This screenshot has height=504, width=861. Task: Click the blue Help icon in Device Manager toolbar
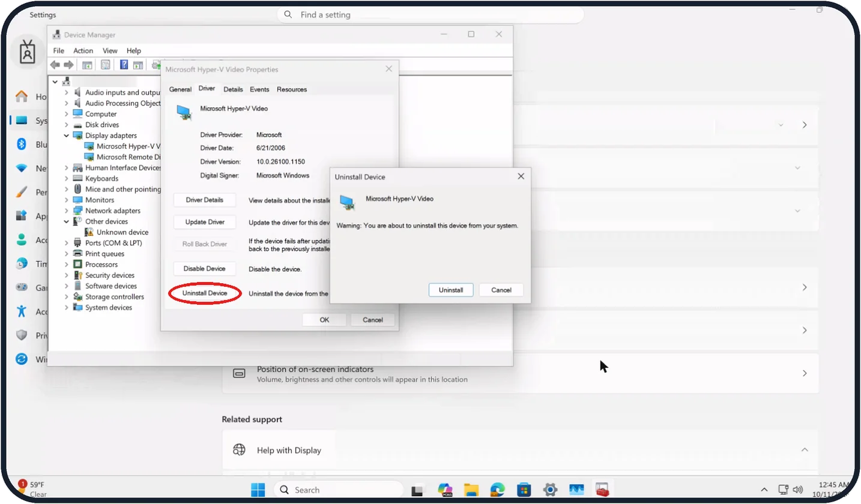click(124, 65)
